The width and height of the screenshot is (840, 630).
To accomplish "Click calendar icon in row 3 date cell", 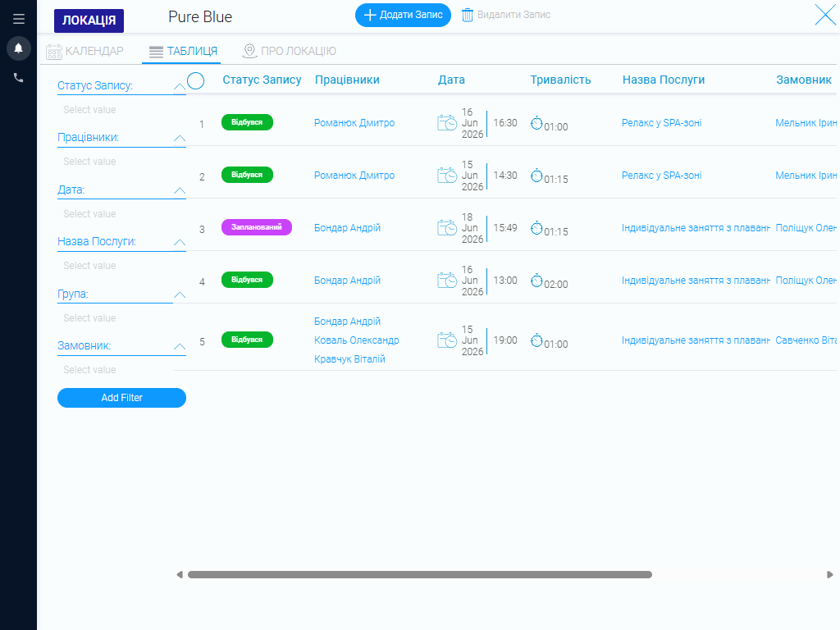I will coord(447,228).
